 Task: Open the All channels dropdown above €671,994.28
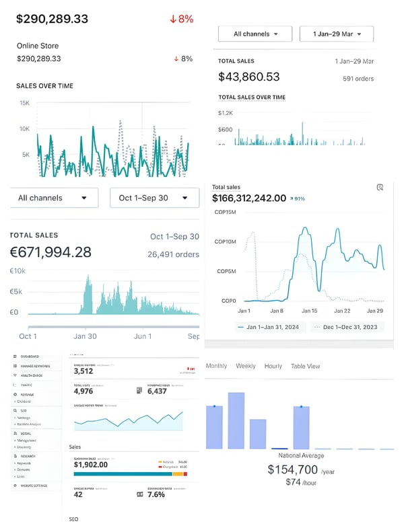coord(54,198)
